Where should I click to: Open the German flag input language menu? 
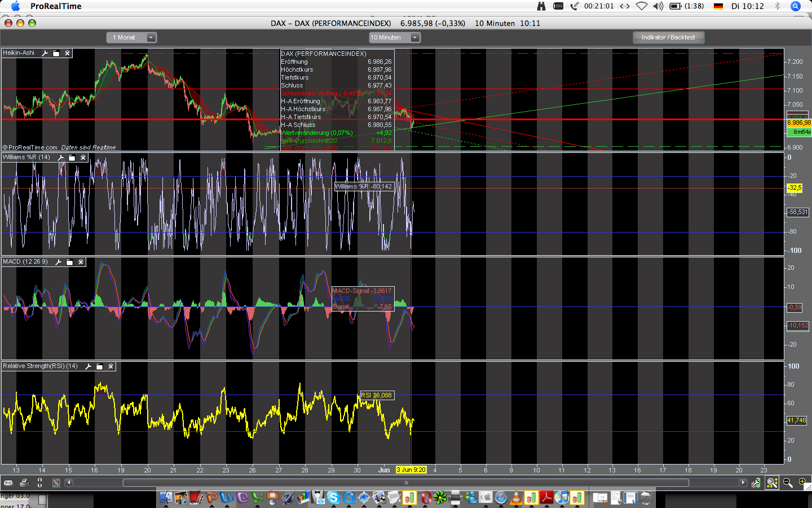pyautogui.click(x=718, y=6)
